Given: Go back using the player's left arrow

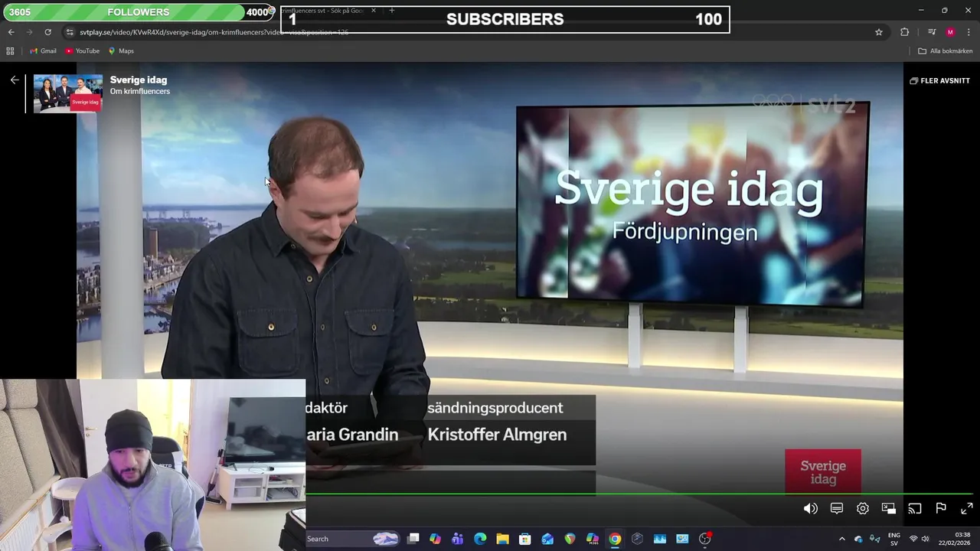Looking at the screenshot, I should tap(15, 80).
